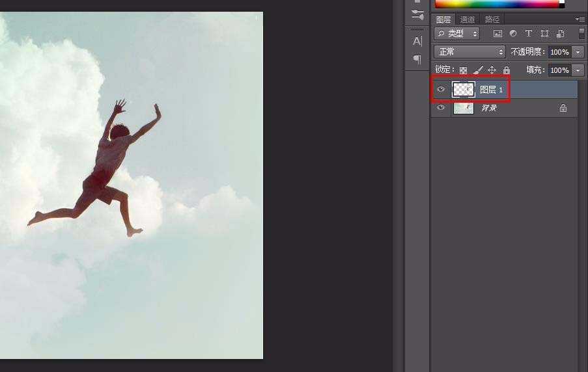Viewport: 588px width, 372px height.
Task: Open the Character panel icon
Action: pyautogui.click(x=417, y=41)
